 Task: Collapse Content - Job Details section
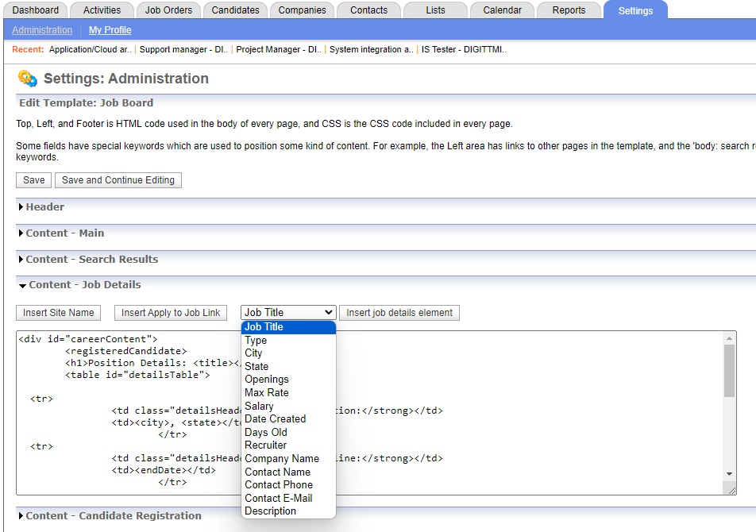point(84,285)
